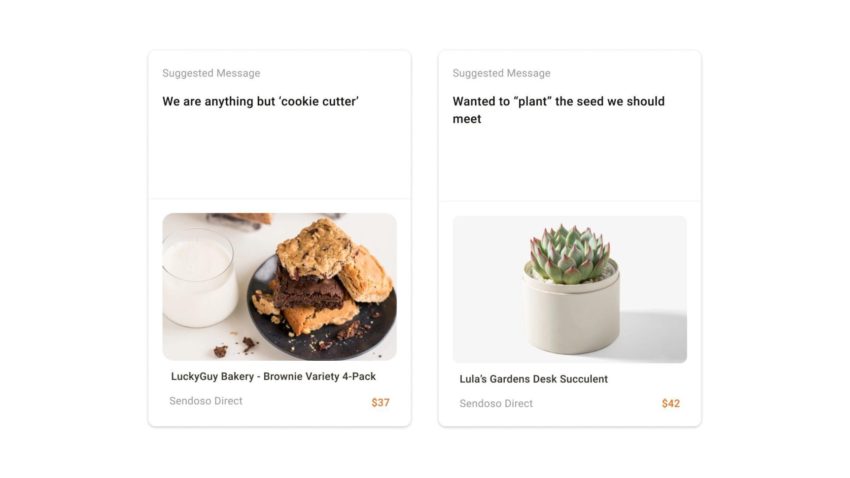The width and height of the screenshot is (850, 478).
Task: Click the green succulent leaves in photo
Action: click(x=569, y=252)
